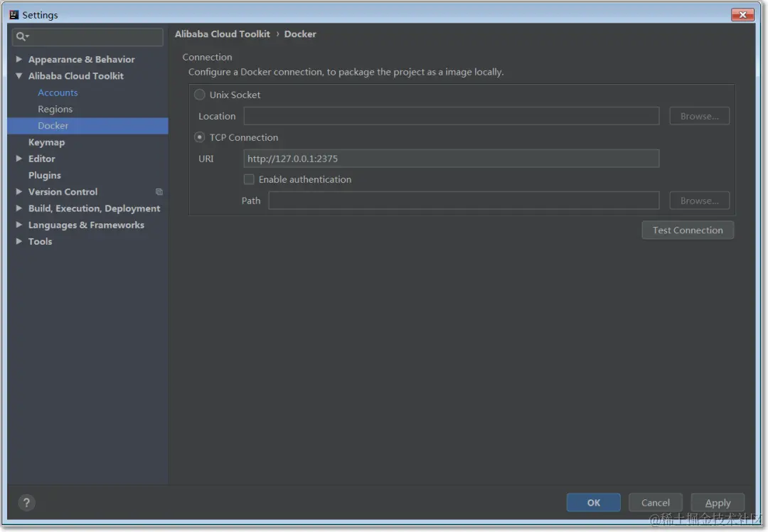Select Build, Execution, Deployment label
Image resolution: width=768 pixels, height=532 pixels.
point(94,208)
